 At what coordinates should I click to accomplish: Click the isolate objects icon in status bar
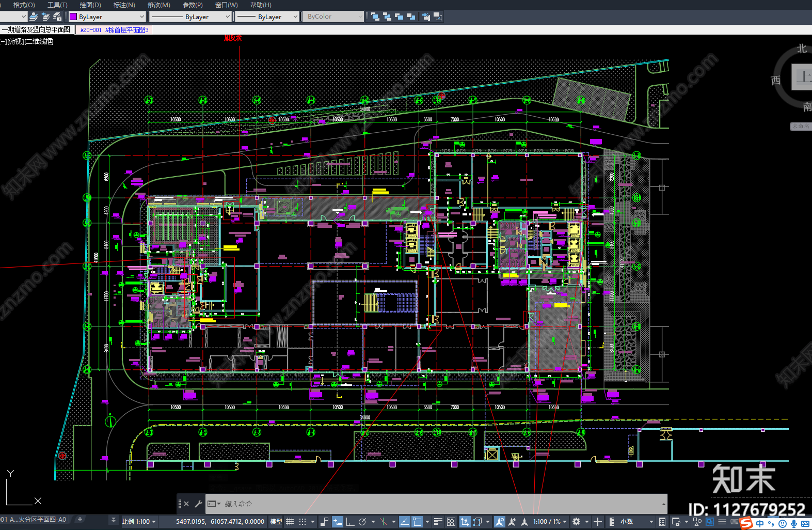coord(697,522)
